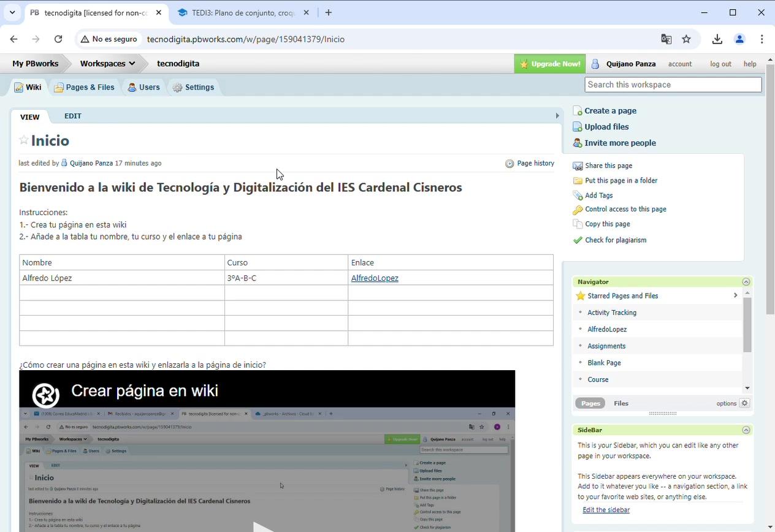
Task: Collapse the SideBar panel
Action: click(746, 430)
